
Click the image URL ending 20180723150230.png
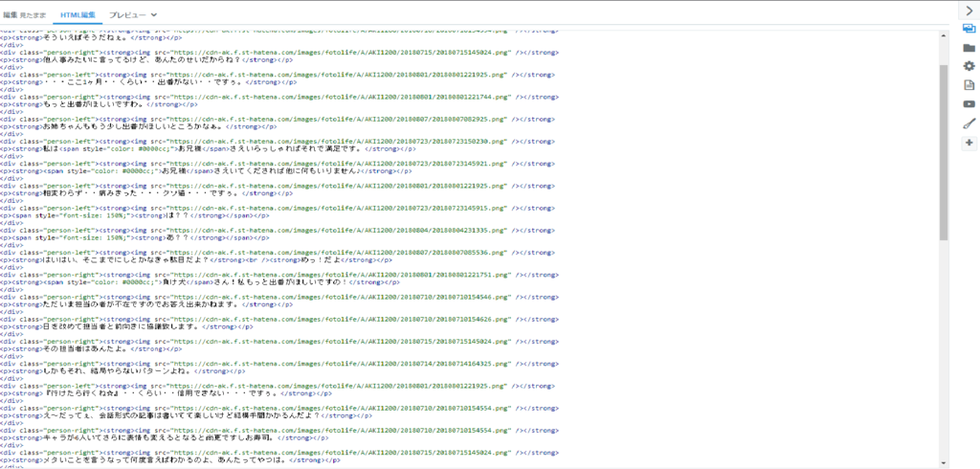click(x=341, y=142)
